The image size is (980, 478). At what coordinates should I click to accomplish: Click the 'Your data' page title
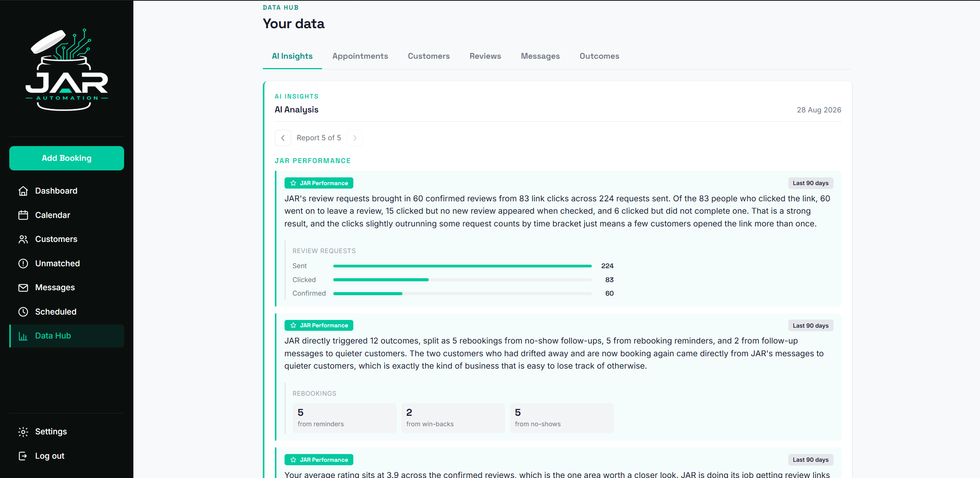[x=294, y=24]
